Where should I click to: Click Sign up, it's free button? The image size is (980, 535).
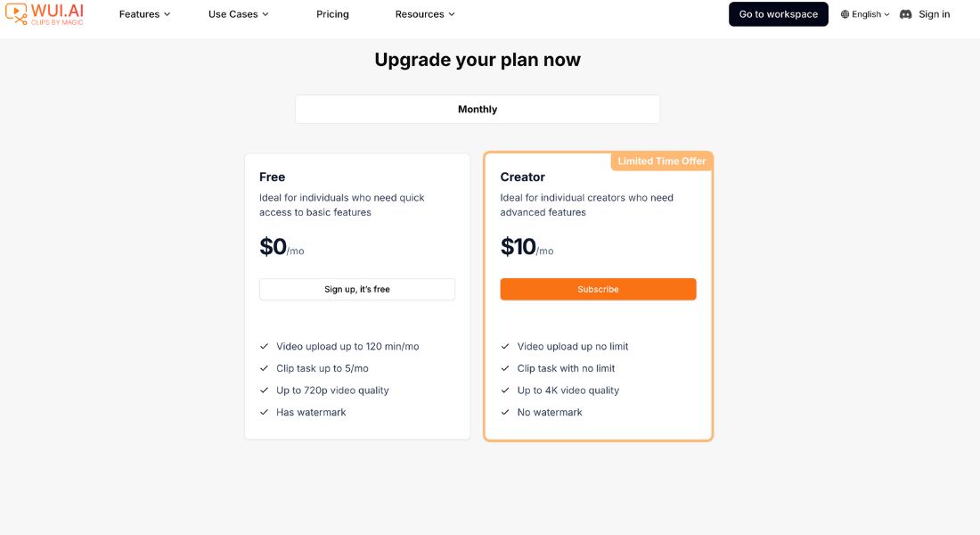[357, 289]
